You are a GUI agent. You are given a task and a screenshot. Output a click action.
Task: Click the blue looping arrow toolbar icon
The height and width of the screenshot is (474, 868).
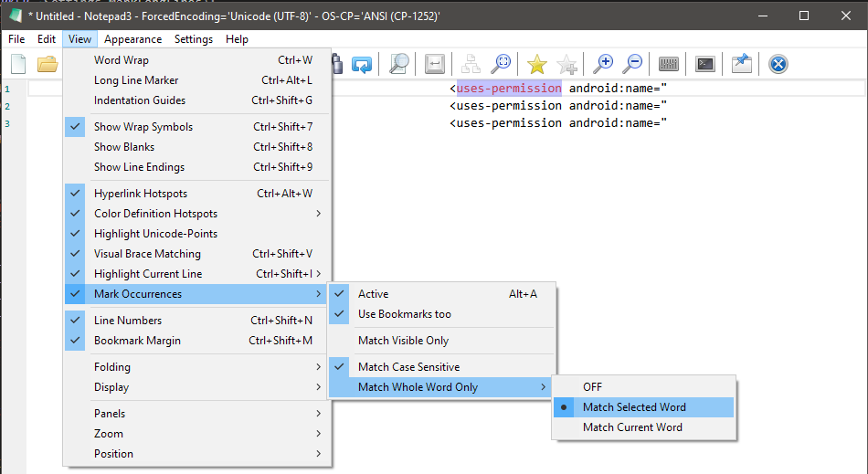[362, 64]
